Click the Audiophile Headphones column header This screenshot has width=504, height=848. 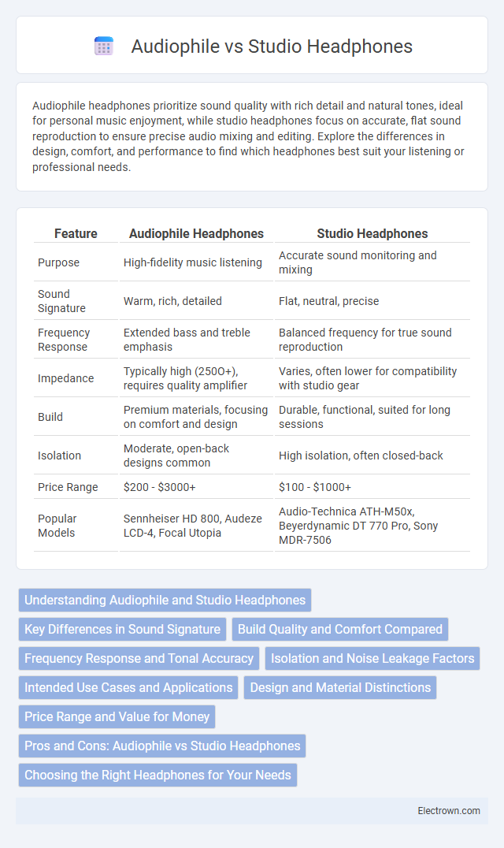coord(196,233)
